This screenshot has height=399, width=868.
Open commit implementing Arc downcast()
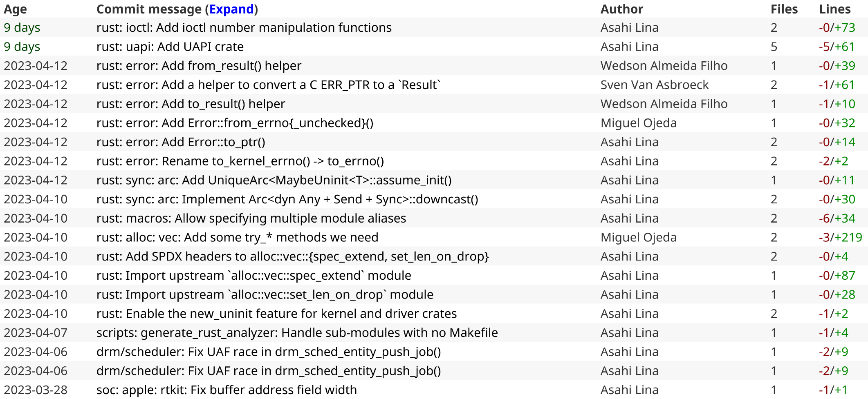pyautogui.click(x=287, y=199)
